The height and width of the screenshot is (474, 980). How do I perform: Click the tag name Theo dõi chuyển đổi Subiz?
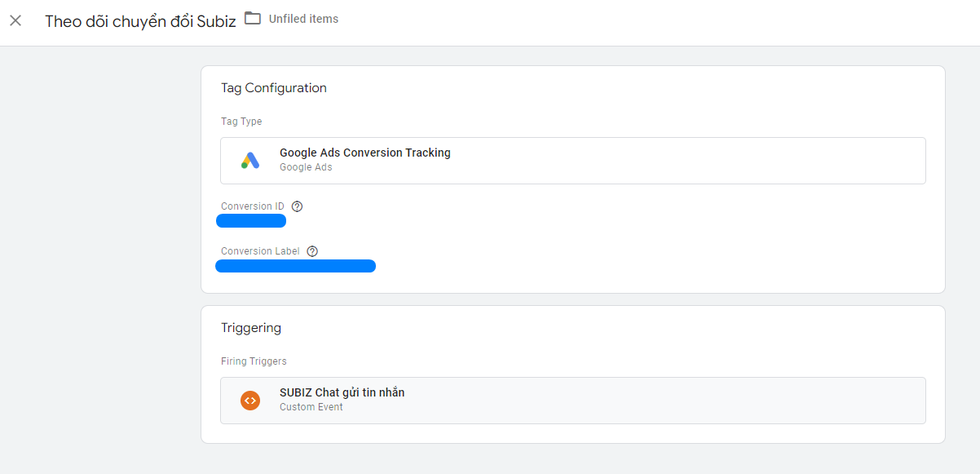pos(140,21)
